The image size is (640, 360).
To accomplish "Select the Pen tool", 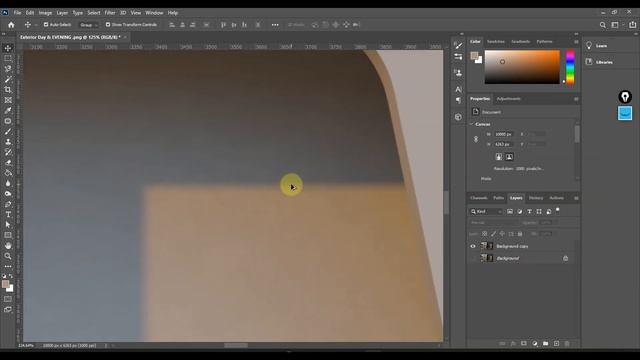I will point(8,204).
